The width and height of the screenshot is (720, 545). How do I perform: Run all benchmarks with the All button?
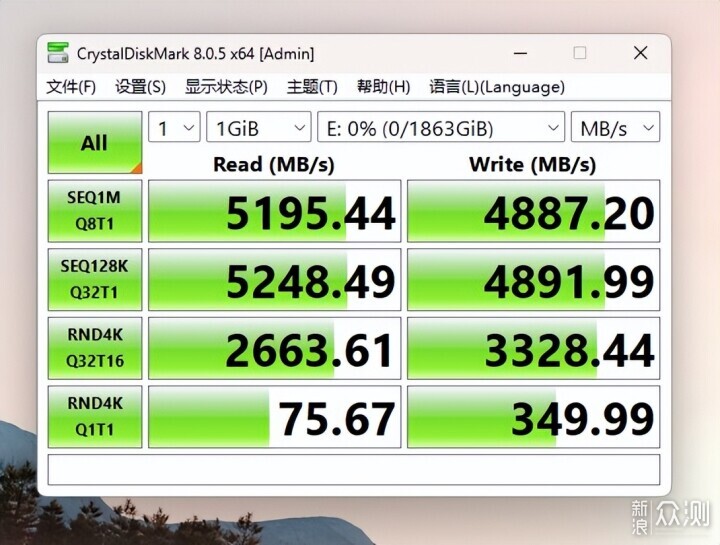coord(95,142)
